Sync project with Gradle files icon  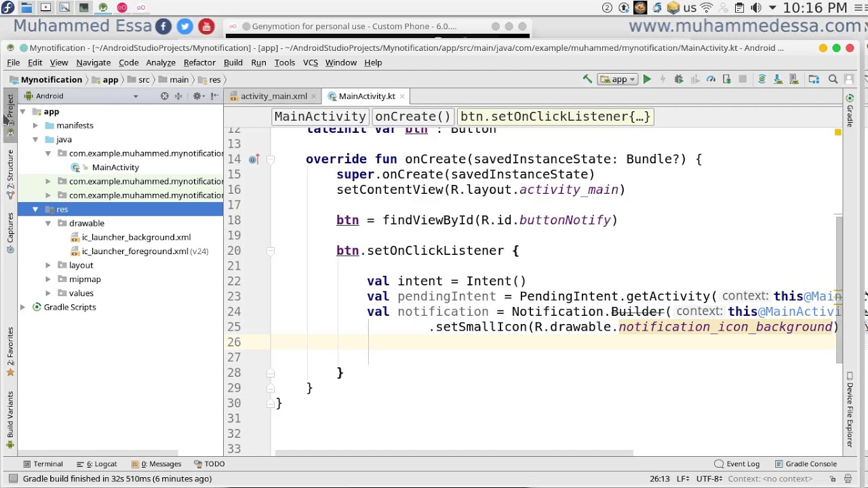pos(762,79)
